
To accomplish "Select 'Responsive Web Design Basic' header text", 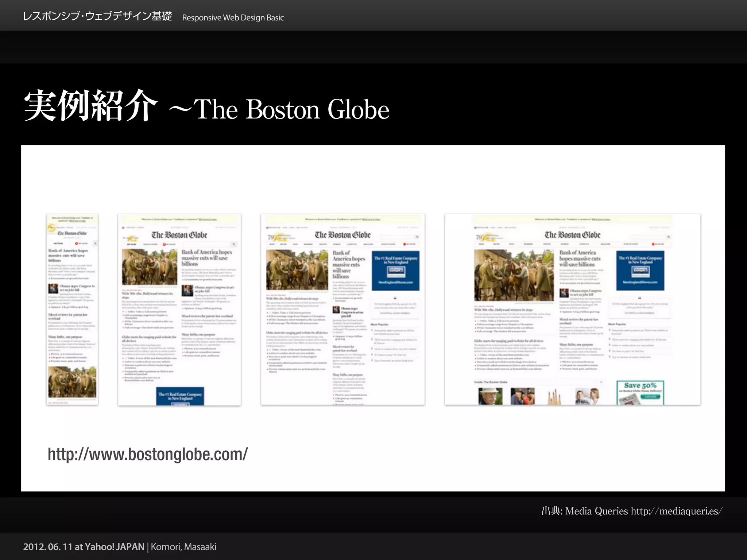I will (x=233, y=17).
